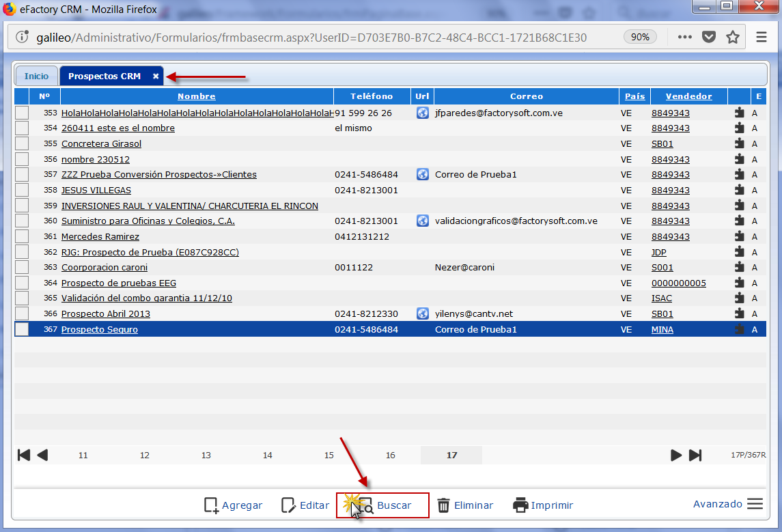Save page to Pocket icon
The image size is (782, 532).
[709, 37]
